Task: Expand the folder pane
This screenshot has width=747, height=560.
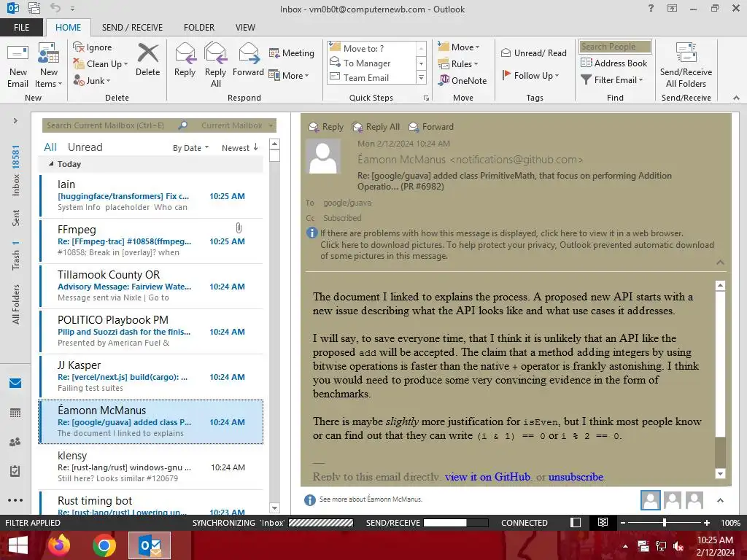Action: [x=15, y=121]
